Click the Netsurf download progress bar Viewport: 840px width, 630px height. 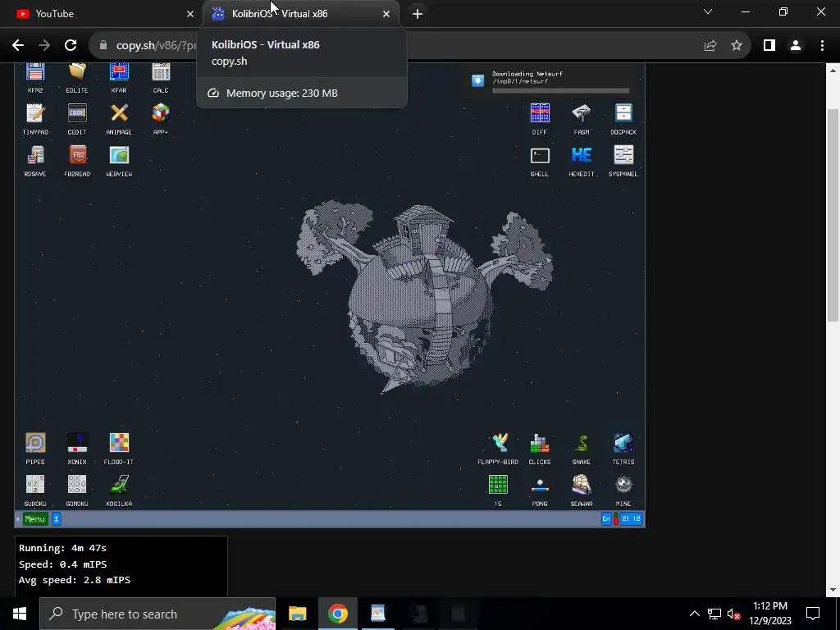tap(560, 90)
